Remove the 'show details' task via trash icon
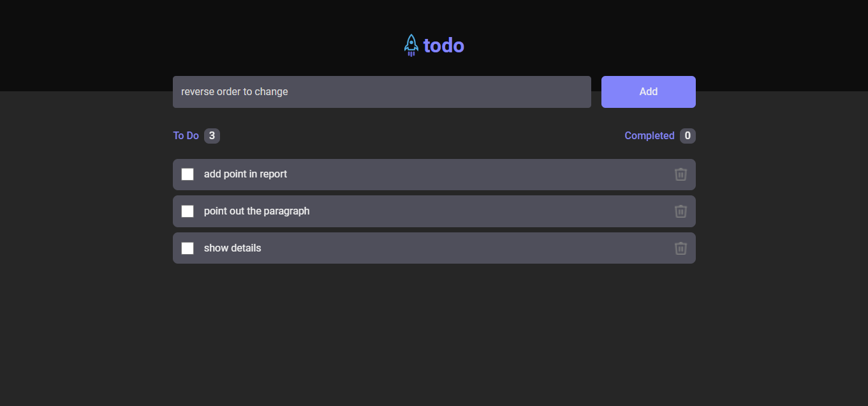The image size is (868, 406). click(680, 248)
